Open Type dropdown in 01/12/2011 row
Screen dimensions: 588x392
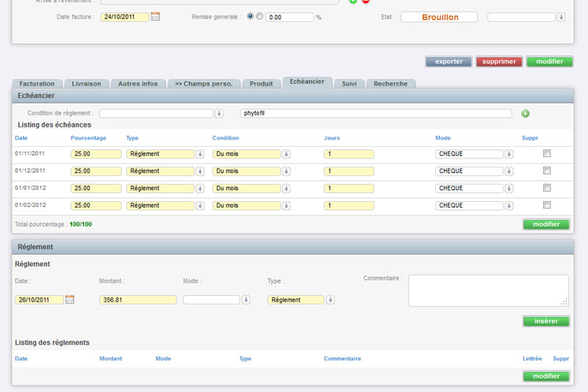200,171
